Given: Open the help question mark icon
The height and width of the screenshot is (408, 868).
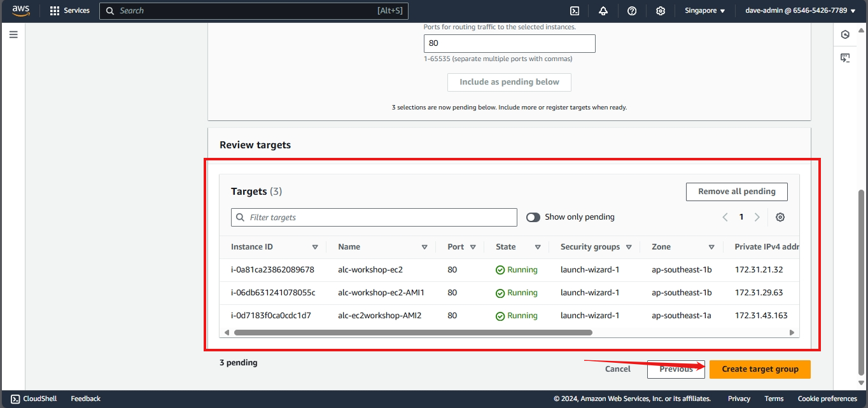Looking at the screenshot, I should pos(632,11).
